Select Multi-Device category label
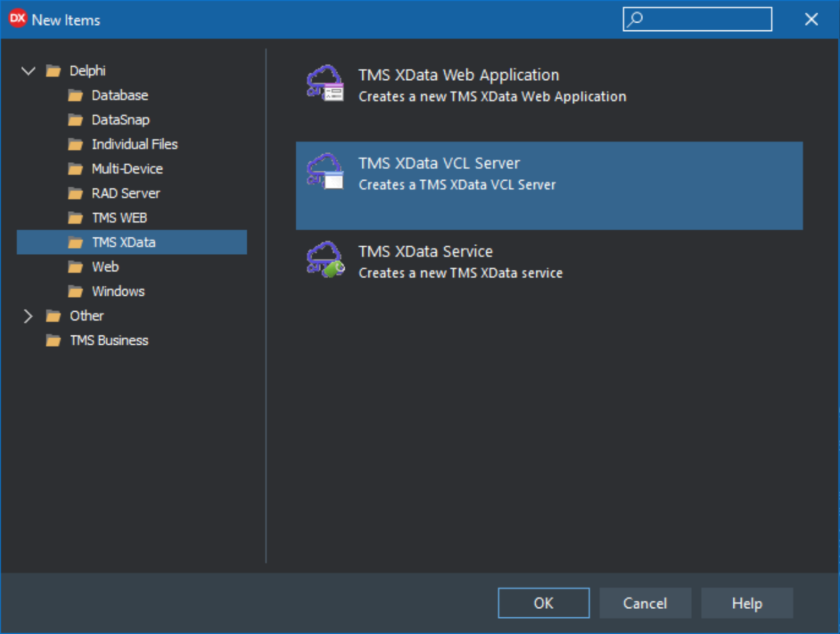Viewport: 840px width, 634px height. pos(127,169)
